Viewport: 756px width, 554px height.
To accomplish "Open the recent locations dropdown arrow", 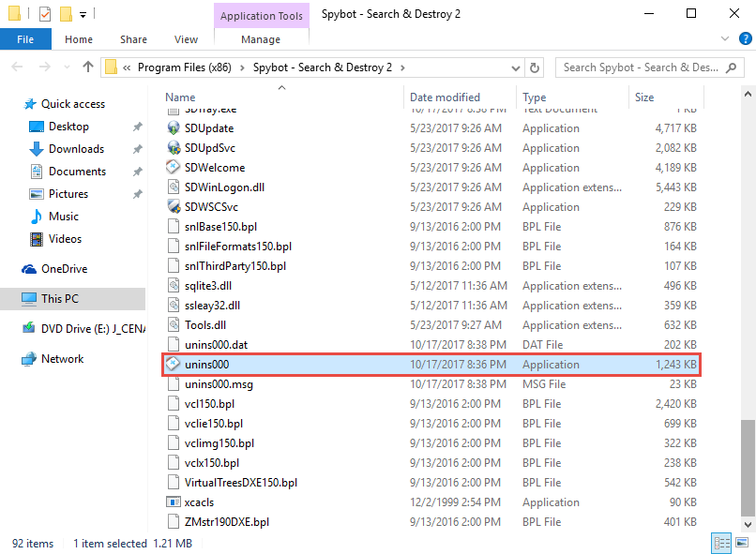I will pos(67,67).
